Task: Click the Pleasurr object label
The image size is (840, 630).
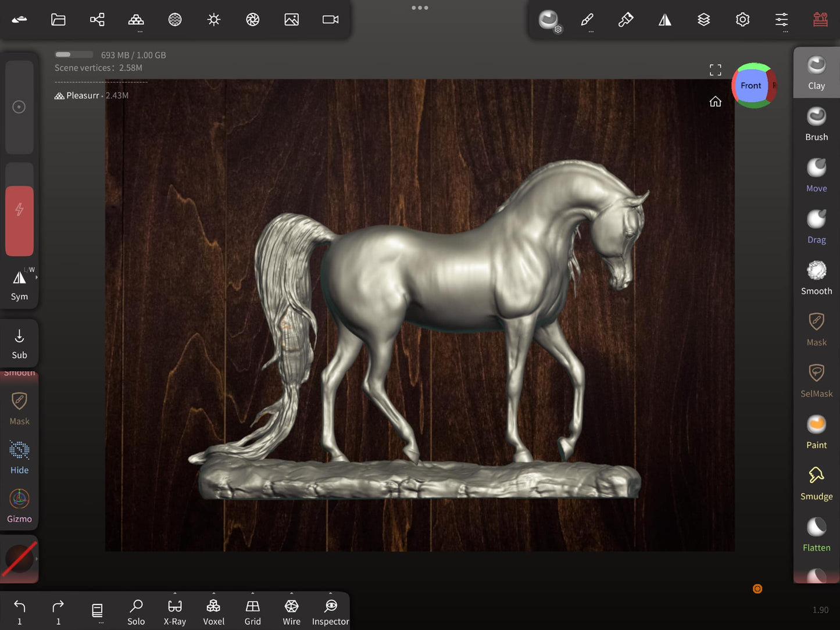Action: (x=83, y=95)
